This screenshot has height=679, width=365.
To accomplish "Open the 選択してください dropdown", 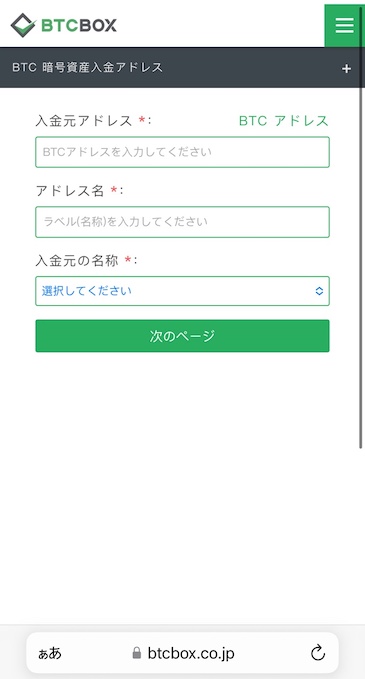I will (182, 291).
